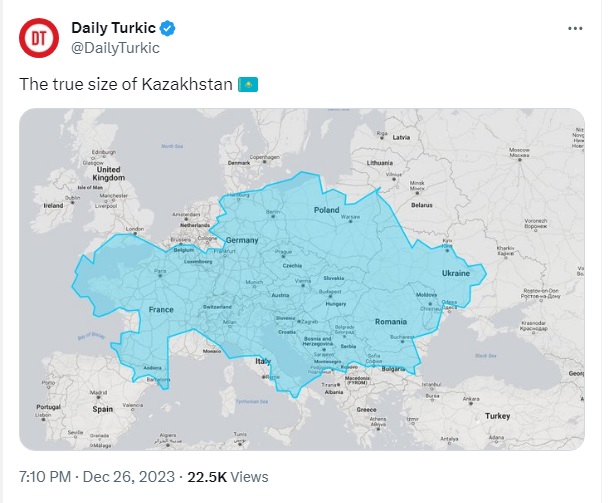610x503 pixels.
Task: View the 22.5K Views analytics
Action: 228,477
